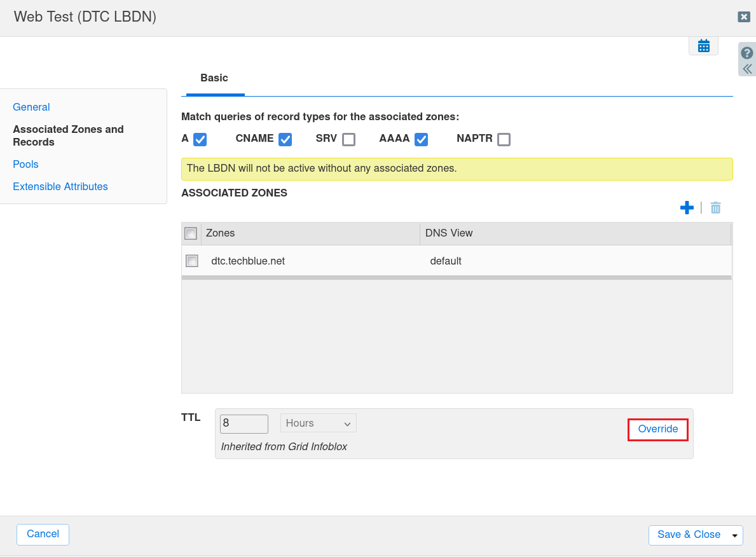
Task: Select the dtc.techblue.net zone row checkbox
Action: tap(192, 261)
